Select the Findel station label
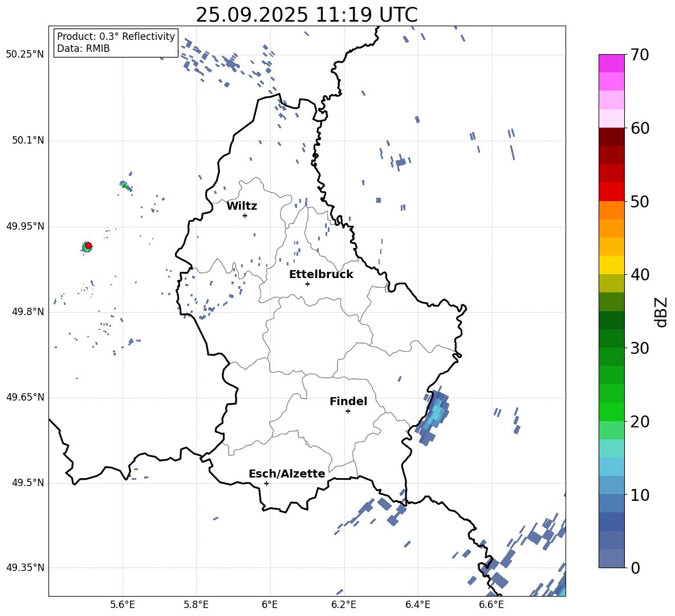Viewport: 675px width, 616px height. click(348, 401)
